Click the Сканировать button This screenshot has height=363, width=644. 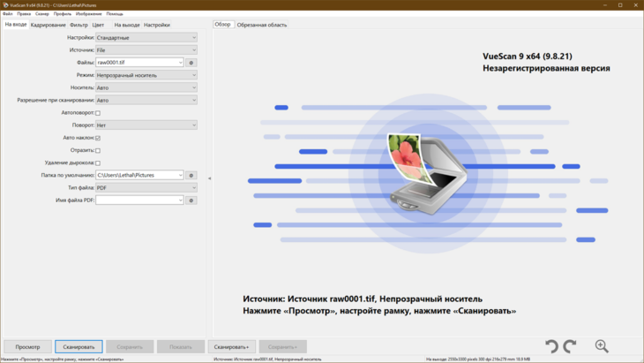pyautogui.click(x=79, y=347)
